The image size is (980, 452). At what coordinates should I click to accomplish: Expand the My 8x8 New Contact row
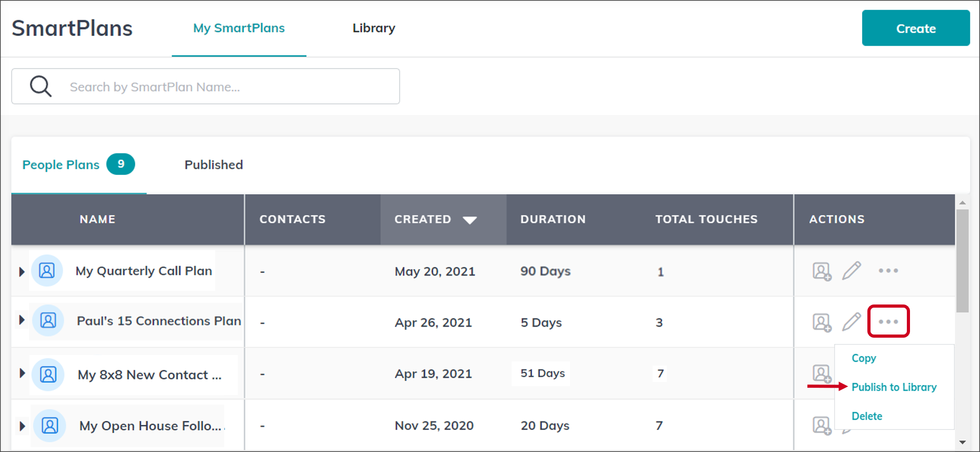tap(22, 373)
